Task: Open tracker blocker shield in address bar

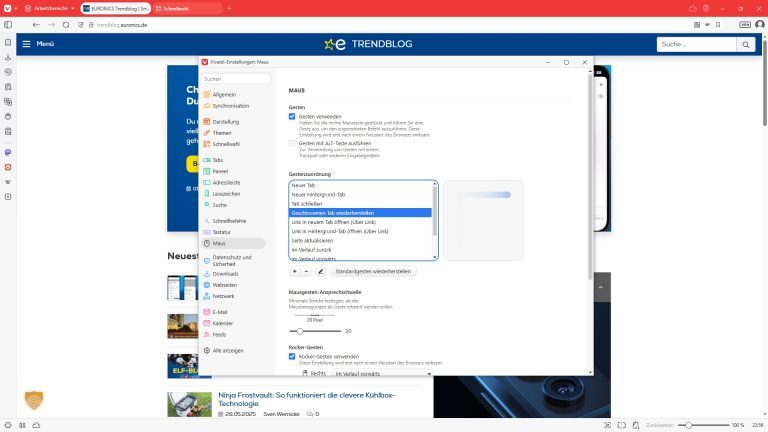Action: coord(80,24)
